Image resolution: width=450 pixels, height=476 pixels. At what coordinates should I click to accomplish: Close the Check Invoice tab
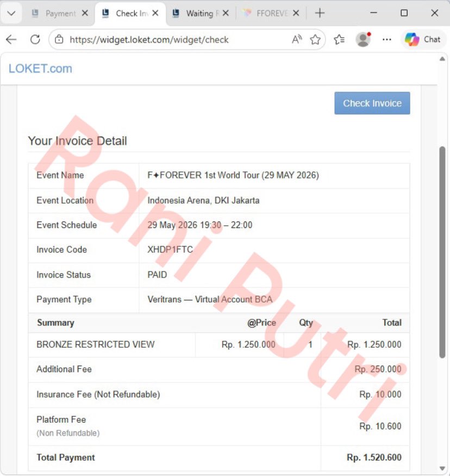click(155, 13)
